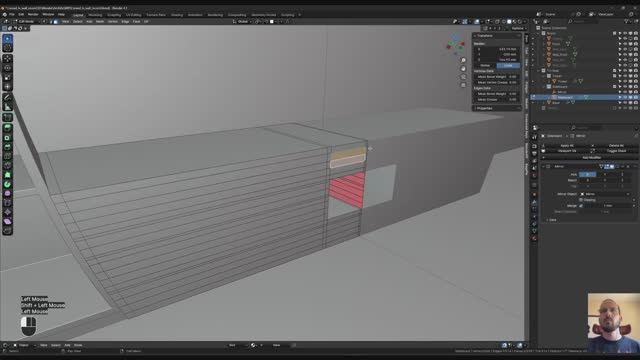Adjust Mean Vertex Crease slider
The width and height of the screenshot is (640, 360).
click(x=497, y=82)
